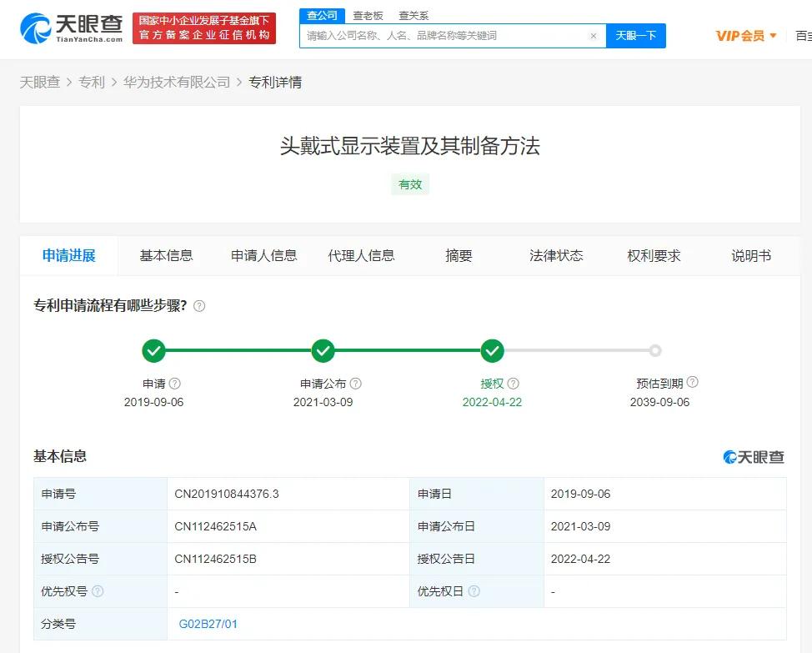Switch to the 基本信息 tab
Screen dimensions: 812x653
(x=166, y=255)
